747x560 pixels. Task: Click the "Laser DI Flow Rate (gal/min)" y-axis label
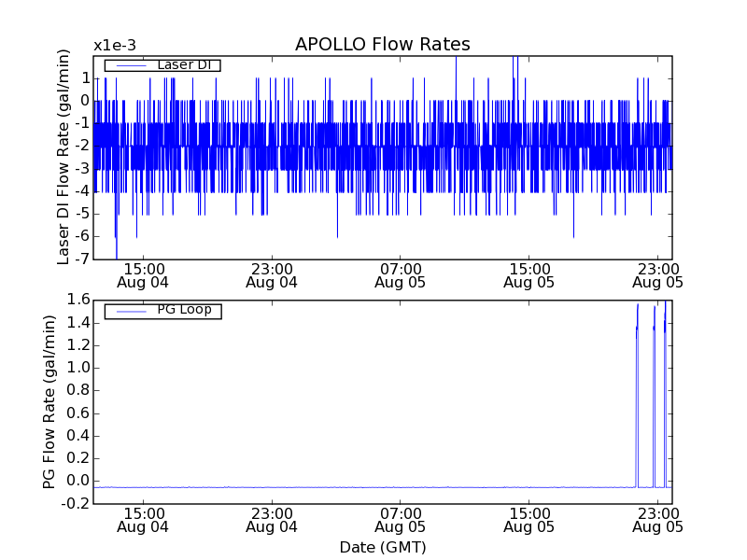tap(64, 157)
